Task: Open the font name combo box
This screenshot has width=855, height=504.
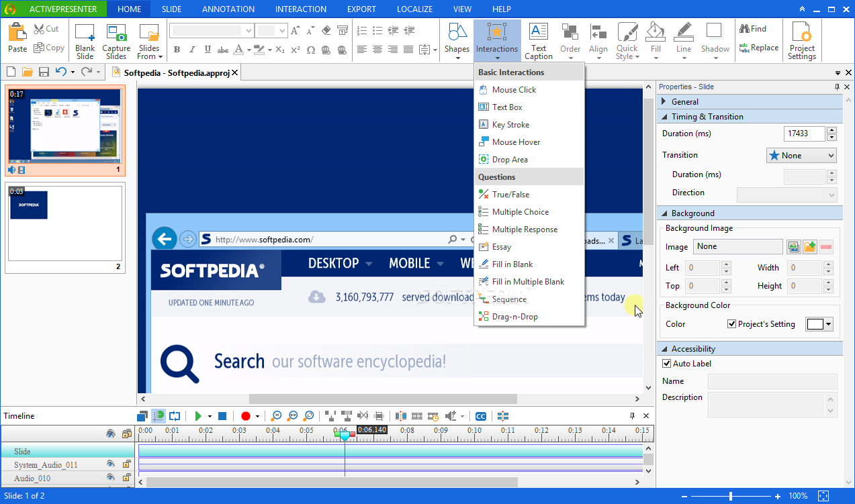Action: point(211,31)
